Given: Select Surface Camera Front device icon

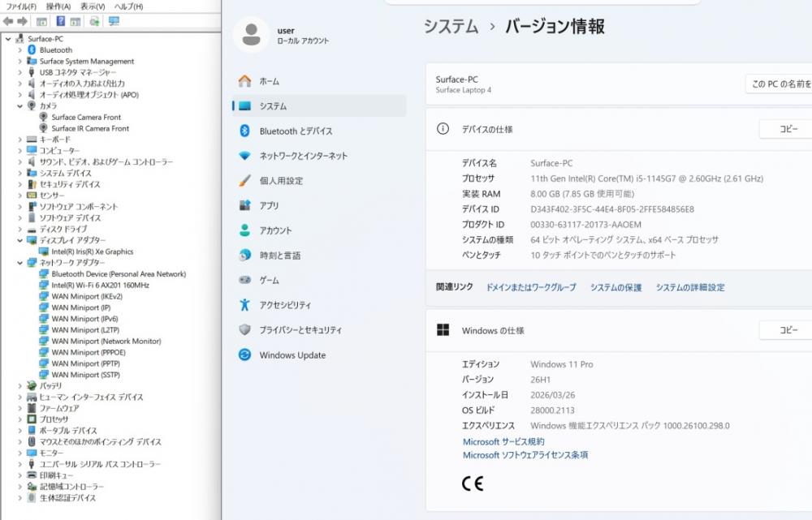Looking at the screenshot, I should tap(44, 117).
